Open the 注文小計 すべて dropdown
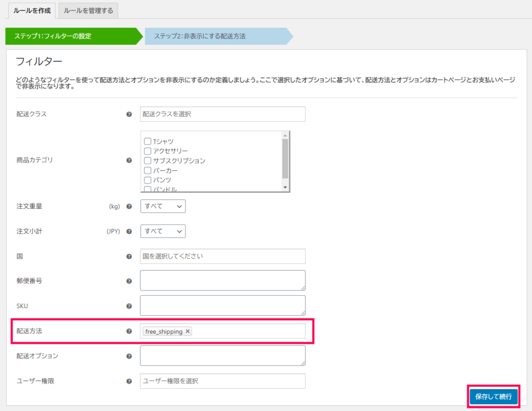This screenshot has width=532, height=411. pyautogui.click(x=163, y=231)
